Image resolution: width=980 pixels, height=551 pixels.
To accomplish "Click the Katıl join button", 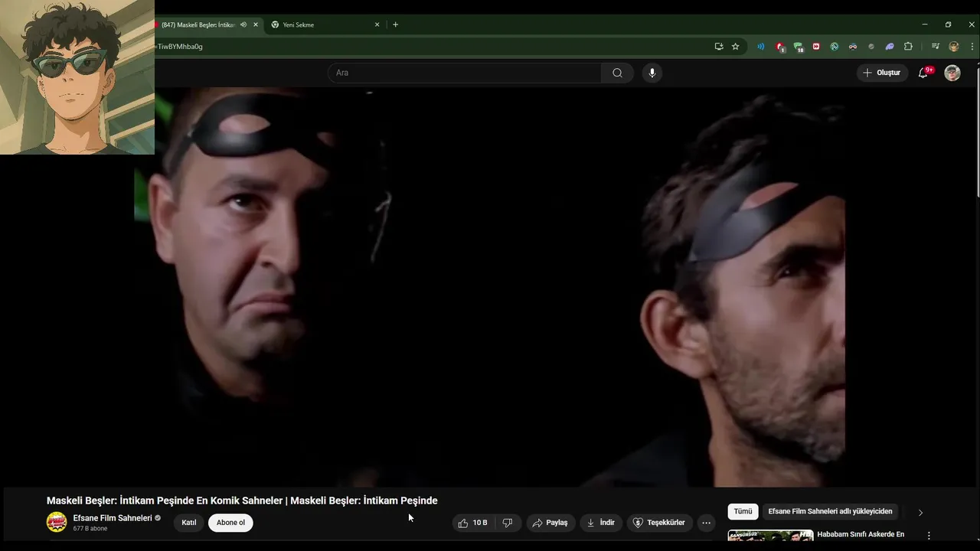I will (189, 523).
